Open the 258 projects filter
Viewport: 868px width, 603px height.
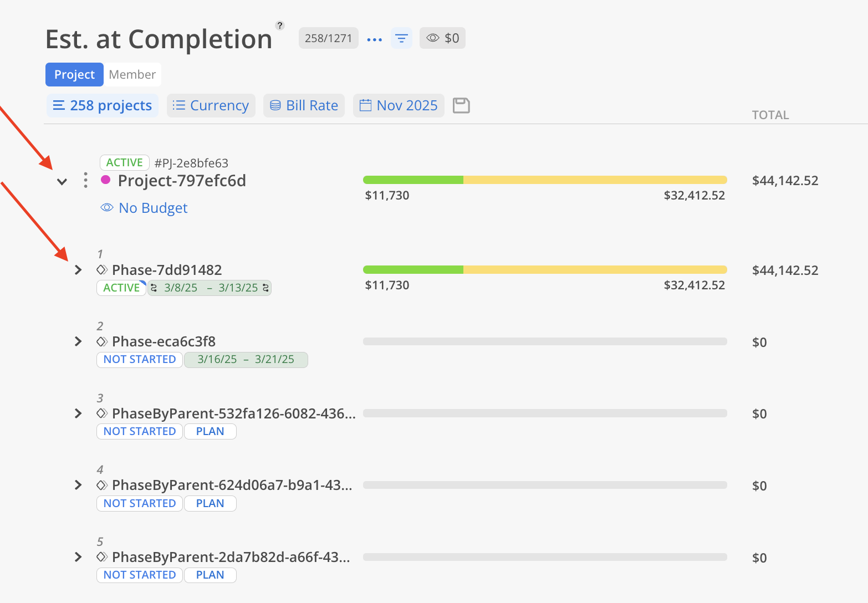click(102, 105)
